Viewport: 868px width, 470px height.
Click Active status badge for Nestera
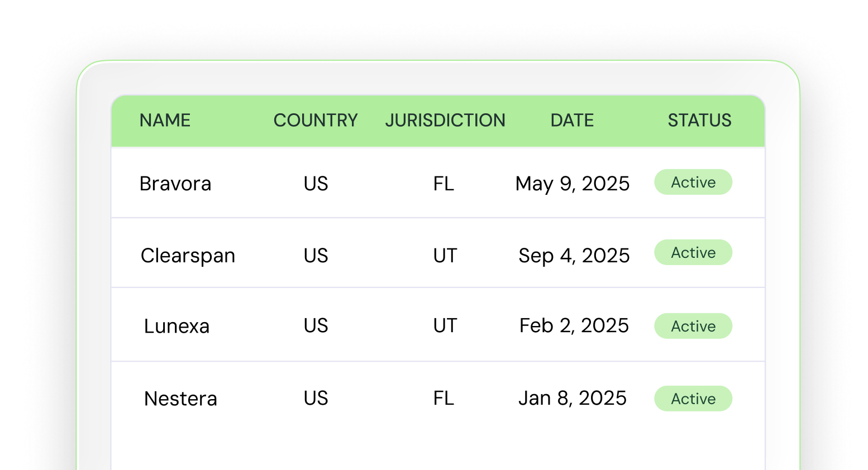tap(693, 399)
